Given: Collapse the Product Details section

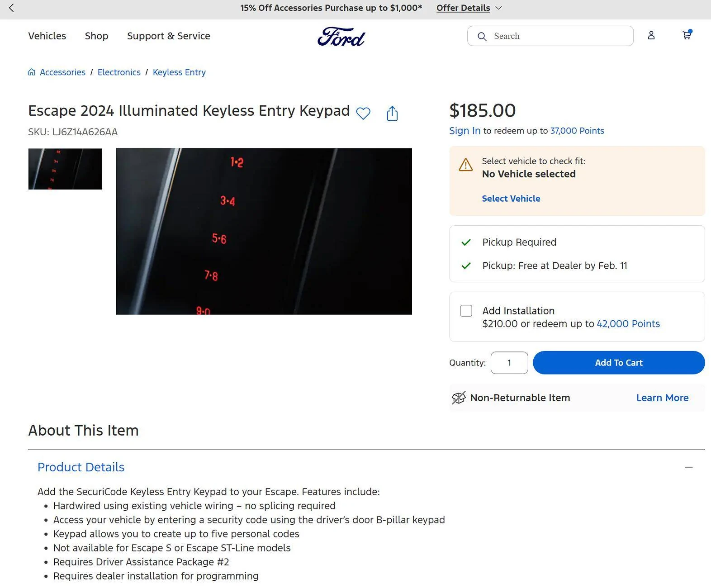Looking at the screenshot, I should (x=688, y=467).
